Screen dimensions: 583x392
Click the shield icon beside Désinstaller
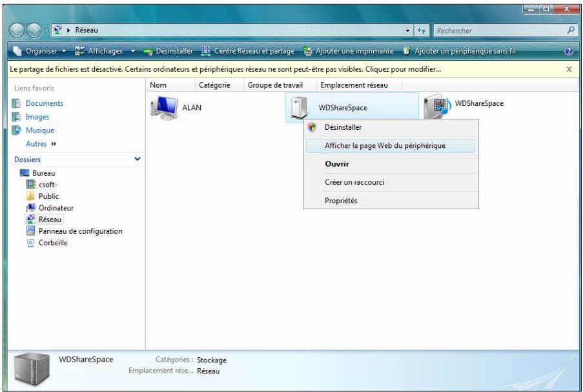[x=312, y=127]
